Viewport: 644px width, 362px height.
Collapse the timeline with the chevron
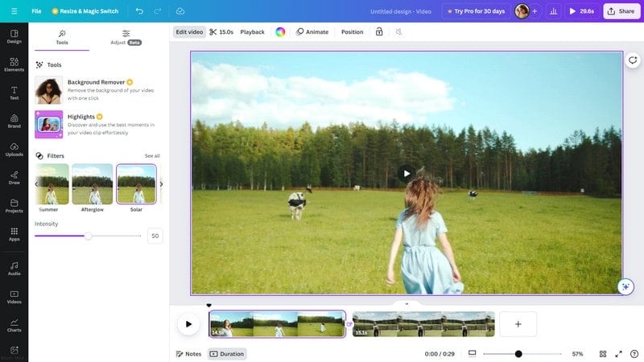407,304
